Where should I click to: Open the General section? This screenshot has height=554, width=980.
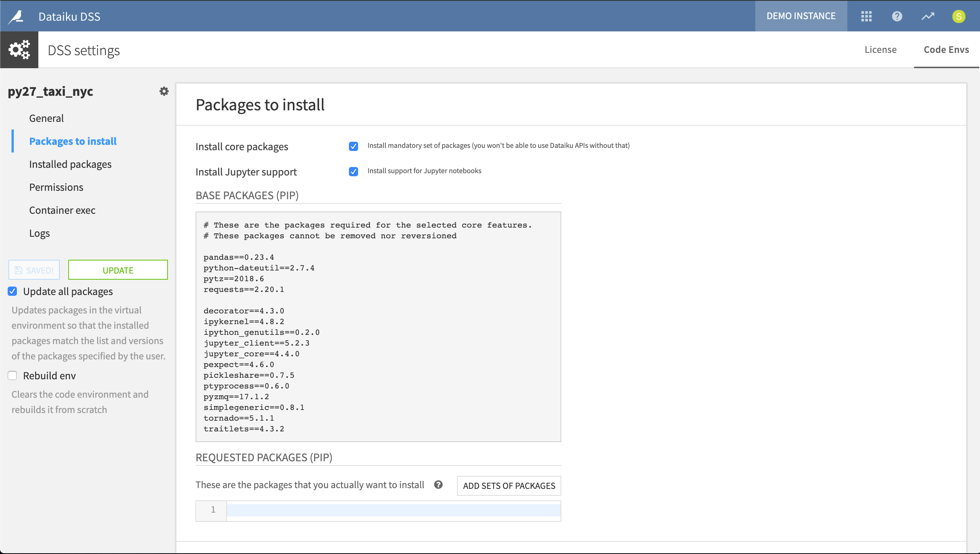click(46, 118)
